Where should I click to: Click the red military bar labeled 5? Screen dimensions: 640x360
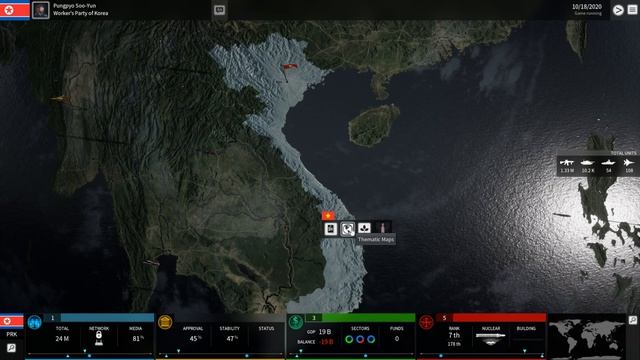491,318
